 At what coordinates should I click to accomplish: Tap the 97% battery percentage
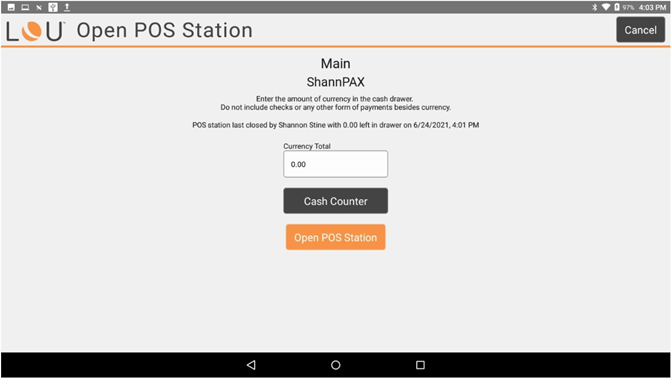pyautogui.click(x=628, y=7)
